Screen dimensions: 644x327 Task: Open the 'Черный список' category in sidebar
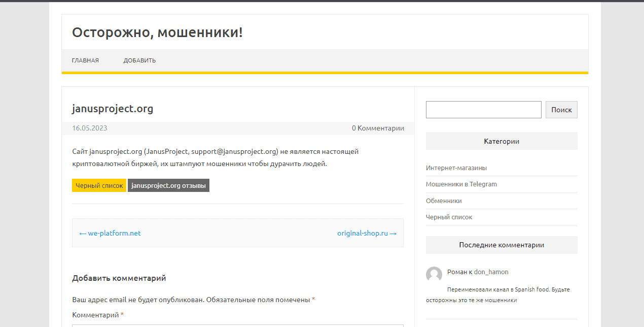tap(449, 217)
